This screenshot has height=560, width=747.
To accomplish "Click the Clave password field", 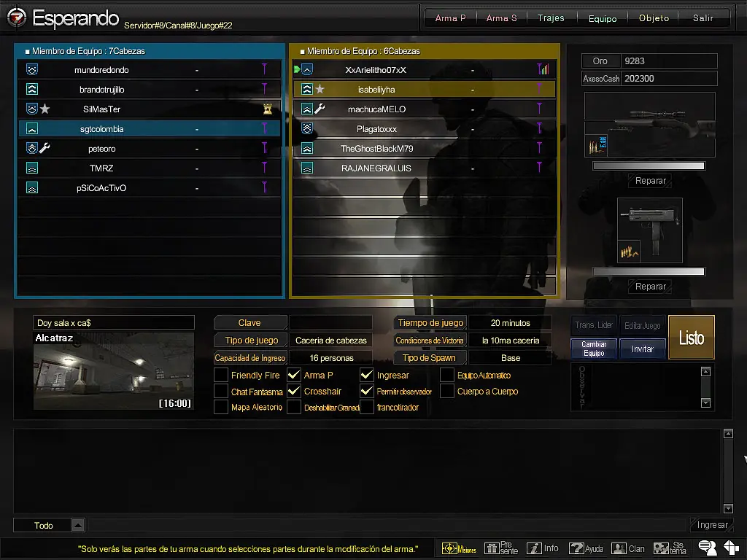I will (330, 322).
